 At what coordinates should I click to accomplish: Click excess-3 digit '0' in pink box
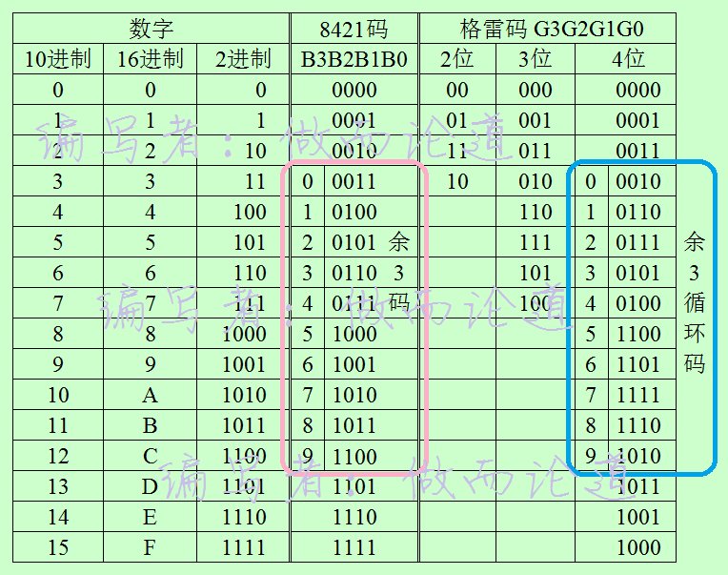(x=308, y=181)
